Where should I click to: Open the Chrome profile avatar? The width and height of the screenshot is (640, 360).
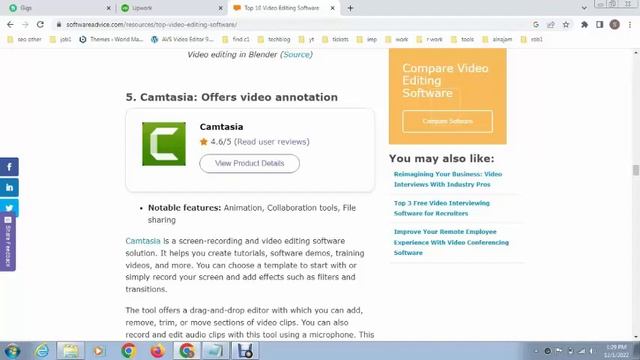[615, 24]
